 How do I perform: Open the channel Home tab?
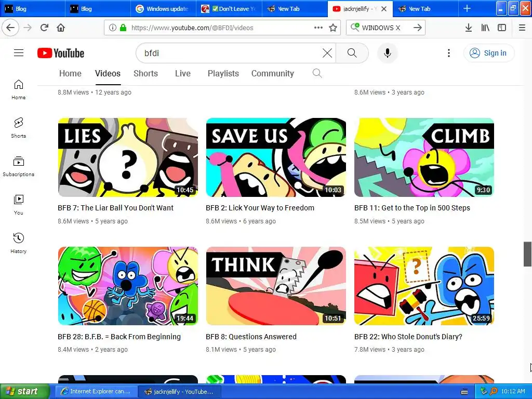pyautogui.click(x=70, y=73)
